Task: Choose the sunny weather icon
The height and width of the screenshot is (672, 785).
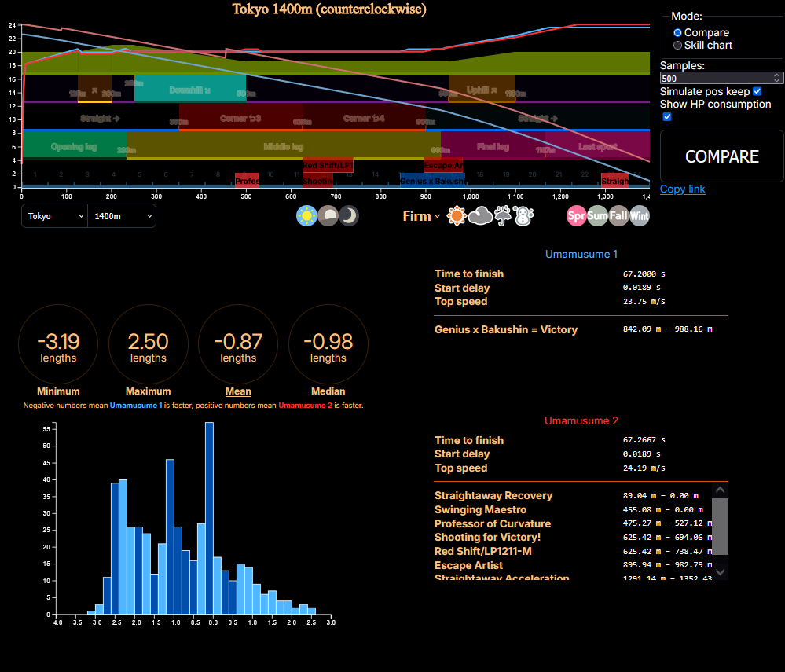Action: 457,216
